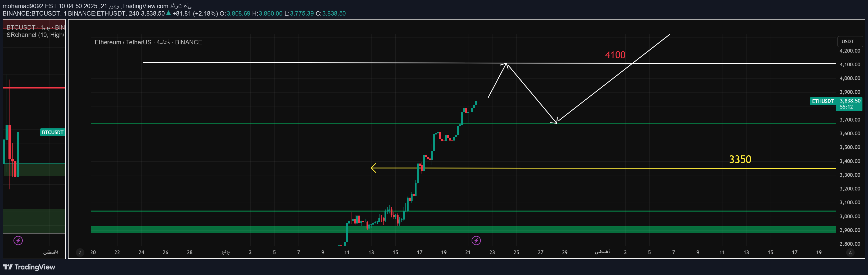This screenshot has width=868, height=275.
Task: Click the Ethereum / TetherUS chart title
Action: [148, 42]
